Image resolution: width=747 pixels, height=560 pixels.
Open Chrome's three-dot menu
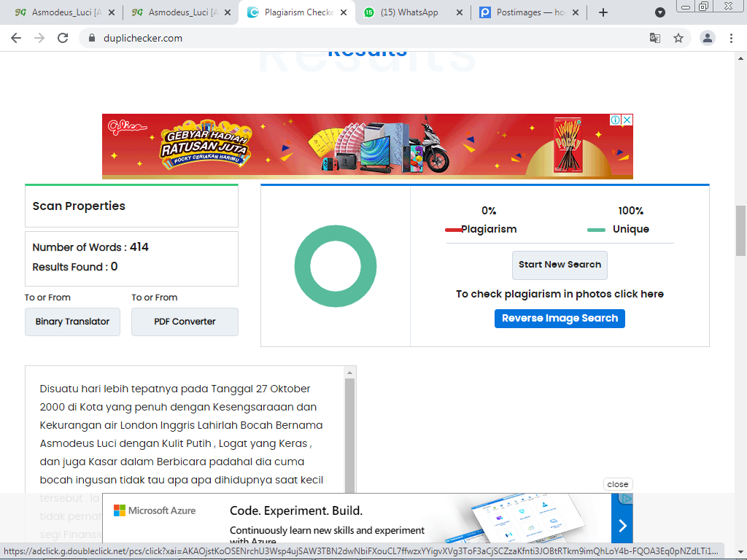(x=731, y=38)
